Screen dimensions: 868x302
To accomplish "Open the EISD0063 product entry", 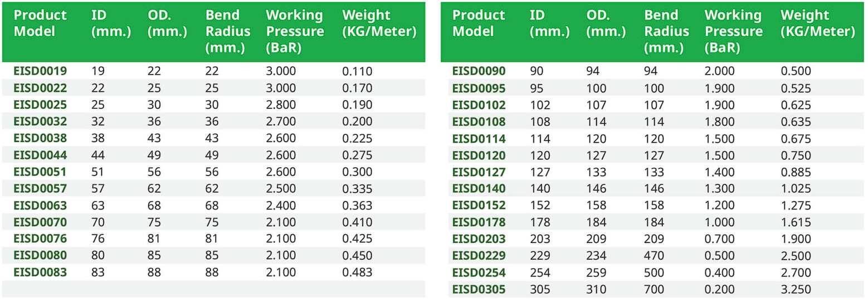I will (40, 206).
